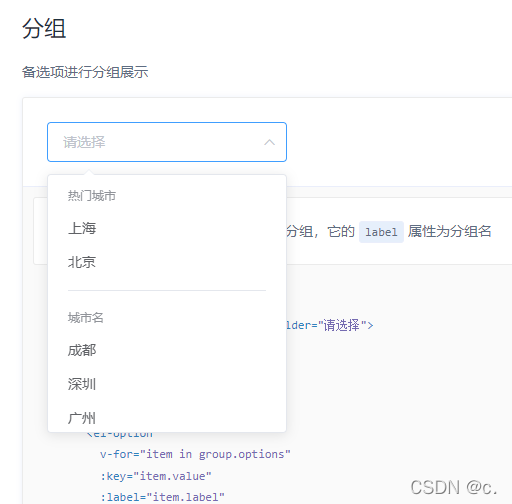Click the 请选择 select input field

(167, 142)
